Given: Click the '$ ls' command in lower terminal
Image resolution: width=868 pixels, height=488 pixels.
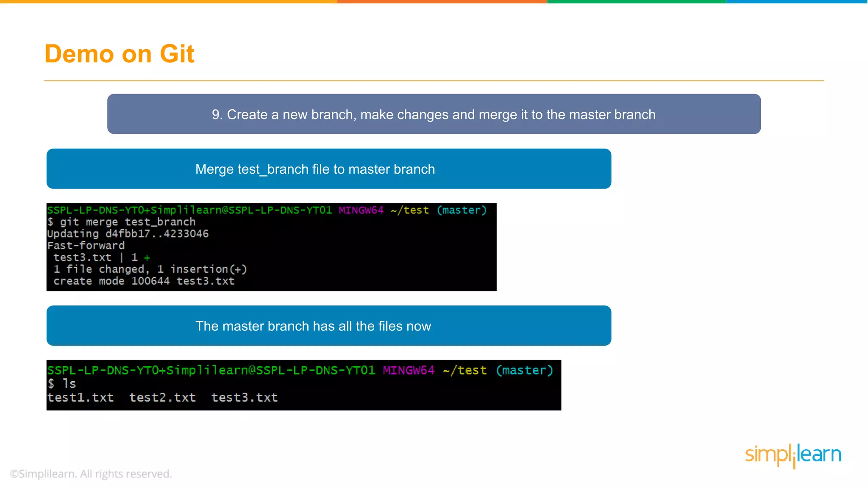Looking at the screenshot, I should coord(62,384).
